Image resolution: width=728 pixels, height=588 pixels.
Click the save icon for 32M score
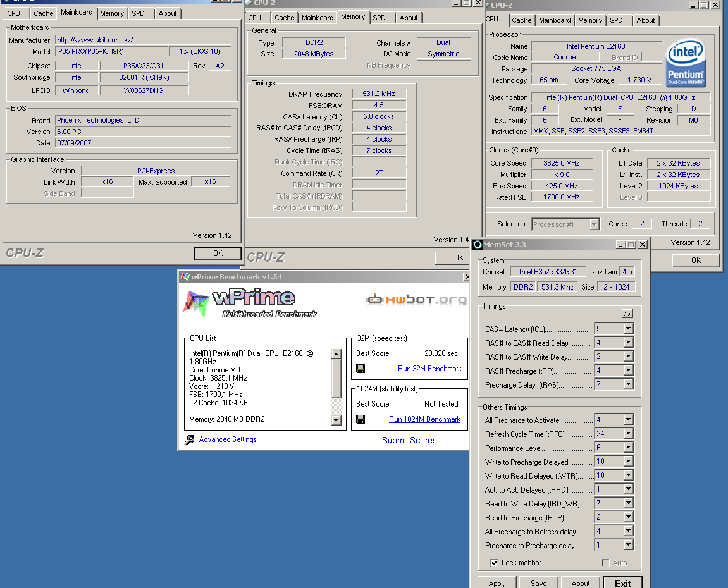point(361,369)
